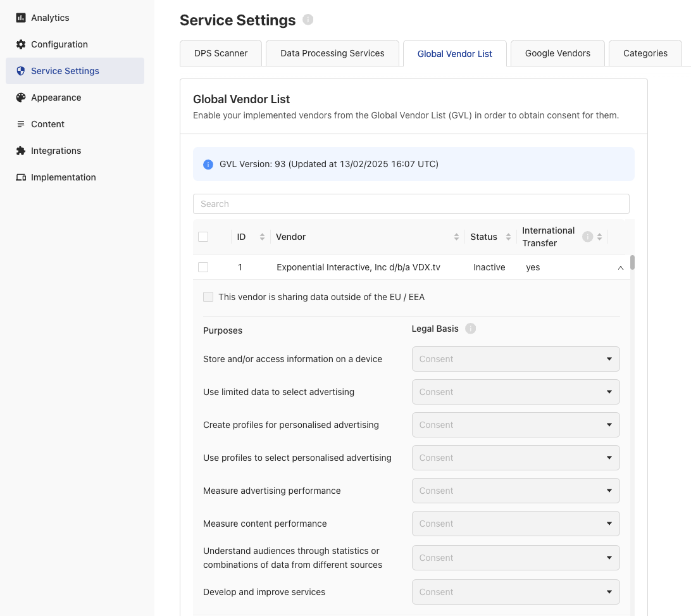Click the vendor Search field

(x=411, y=204)
